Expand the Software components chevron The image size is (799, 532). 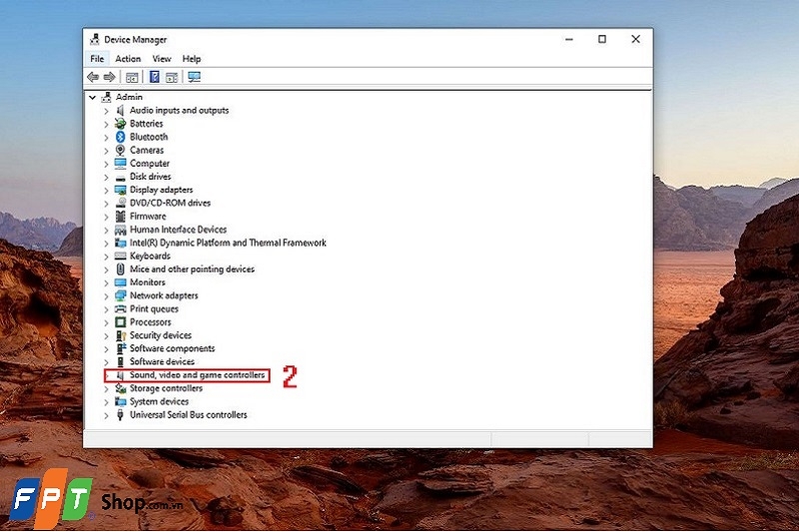[106, 348]
